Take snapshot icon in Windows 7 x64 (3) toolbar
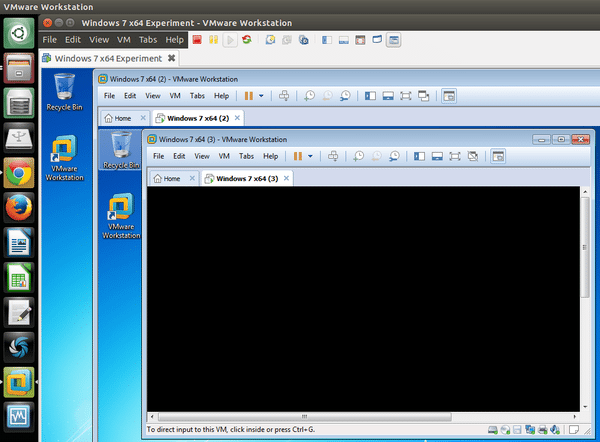Image resolution: width=600 pixels, height=442 pixels. 358,156
